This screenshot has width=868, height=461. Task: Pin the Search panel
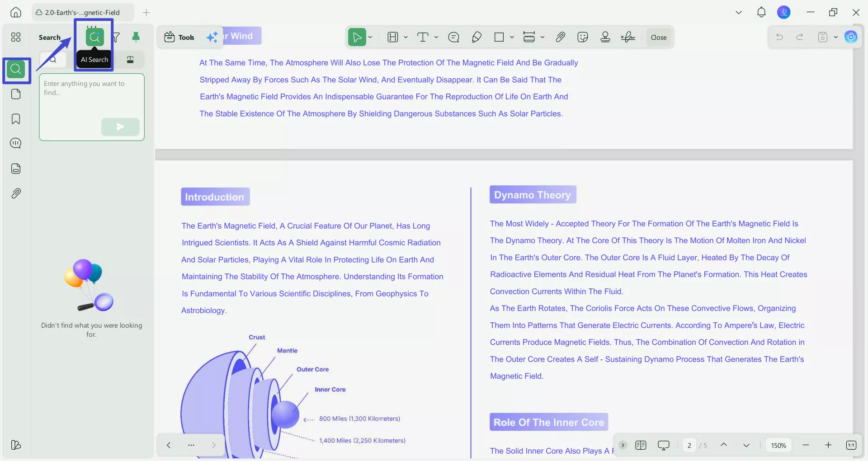click(x=136, y=37)
